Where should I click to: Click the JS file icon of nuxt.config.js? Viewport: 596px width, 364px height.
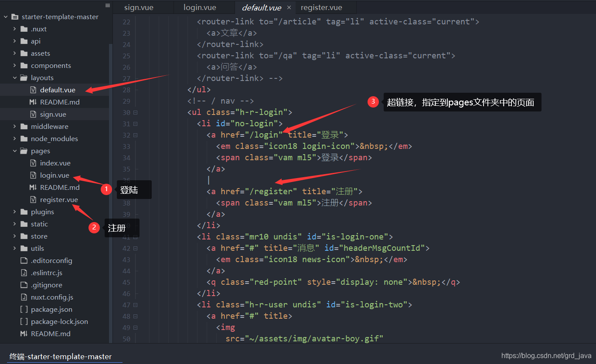24,297
